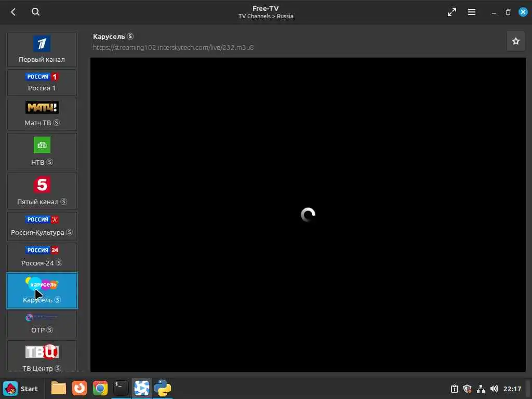Minimize the Free-TV window
532x399 pixels.
click(x=494, y=12)
